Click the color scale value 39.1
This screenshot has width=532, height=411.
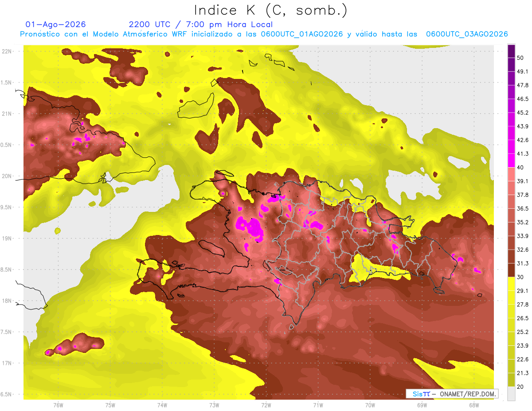[x=523, y=181]
